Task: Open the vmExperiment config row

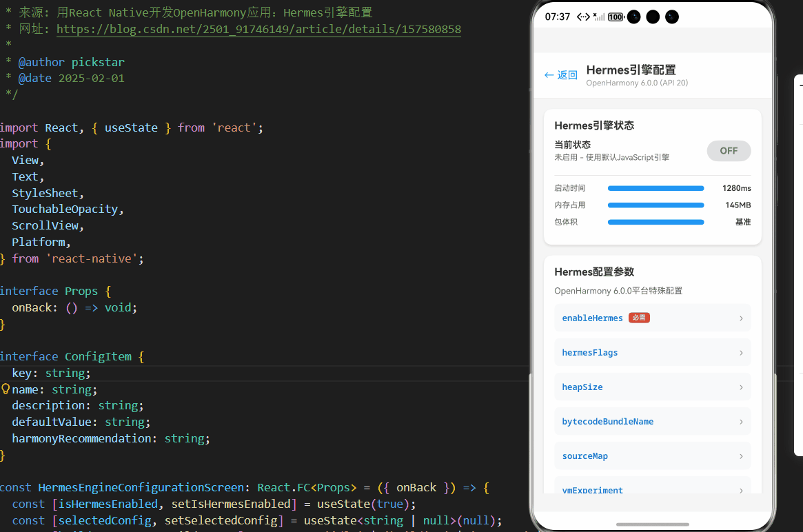Action: point(653,485)
